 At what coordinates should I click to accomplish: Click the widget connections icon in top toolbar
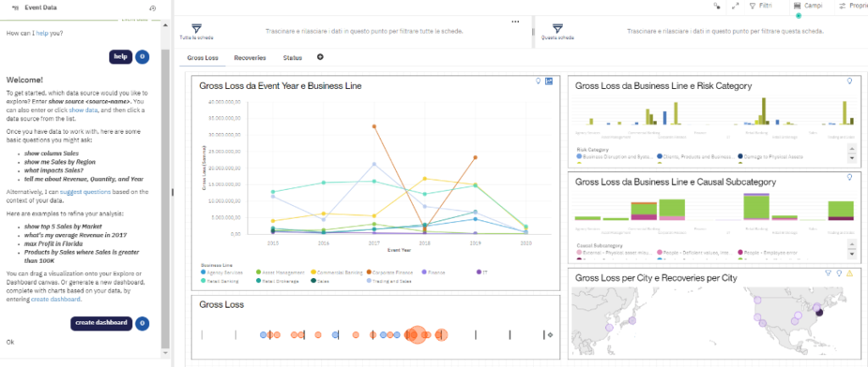[717, 6]
